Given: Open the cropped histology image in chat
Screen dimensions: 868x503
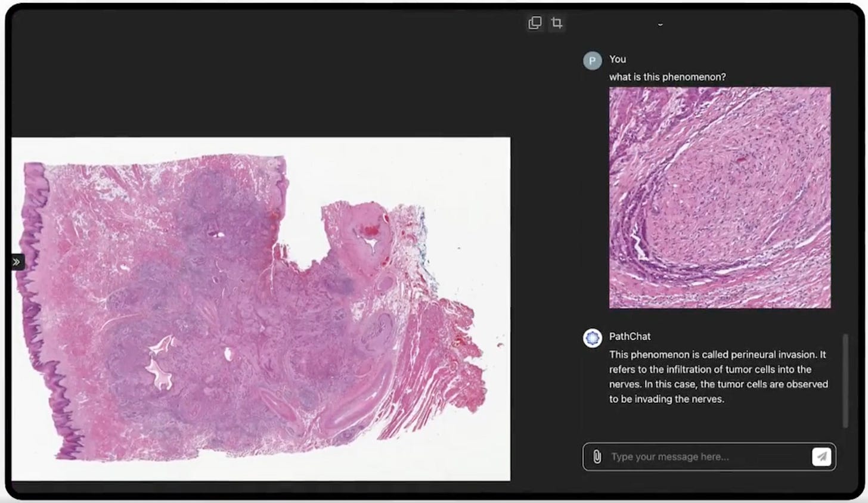Looking at the screenshot, I should click(x=720, y=198).
